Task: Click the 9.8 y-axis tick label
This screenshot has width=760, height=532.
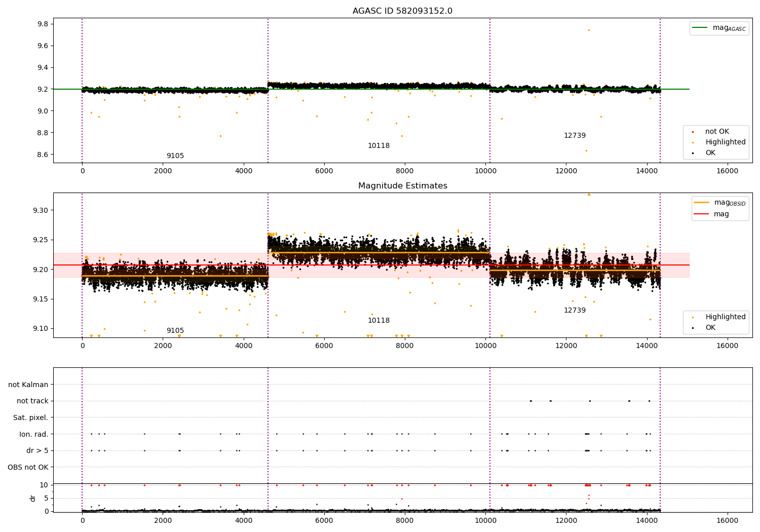Action: point(43,24)
